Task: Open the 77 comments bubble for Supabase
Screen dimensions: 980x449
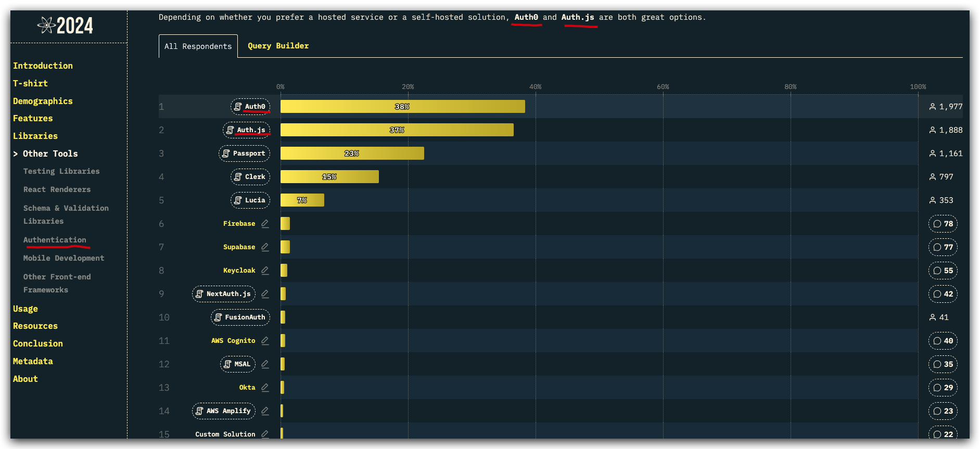Action: 943,247
